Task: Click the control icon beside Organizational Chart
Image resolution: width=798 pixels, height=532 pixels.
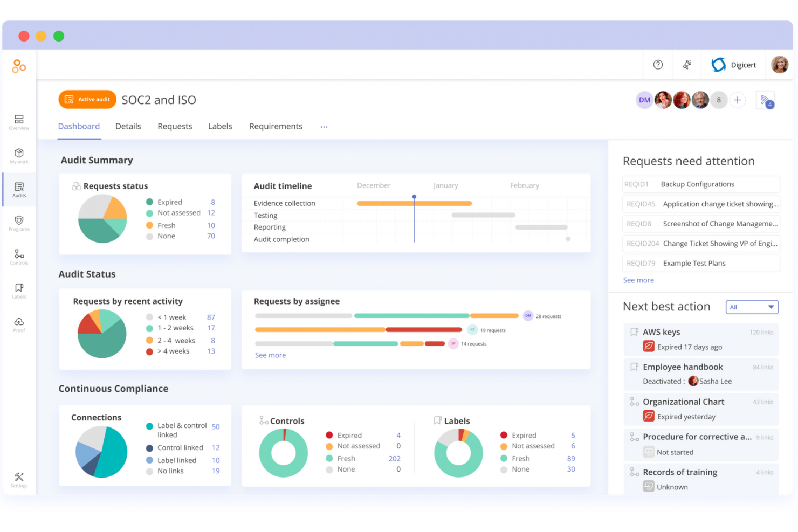Action: (x=635, y=402)
